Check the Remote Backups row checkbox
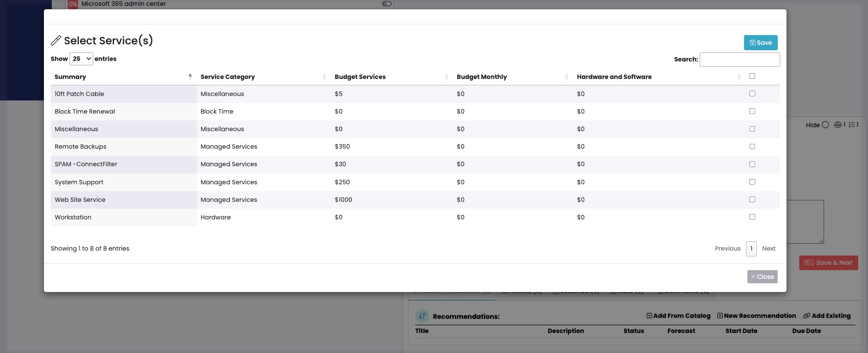The image size is (868, 353). point(752,146)
